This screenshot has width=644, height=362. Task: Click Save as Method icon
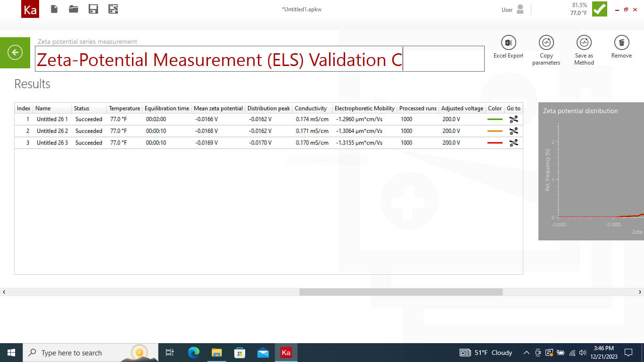pos(584,43)
